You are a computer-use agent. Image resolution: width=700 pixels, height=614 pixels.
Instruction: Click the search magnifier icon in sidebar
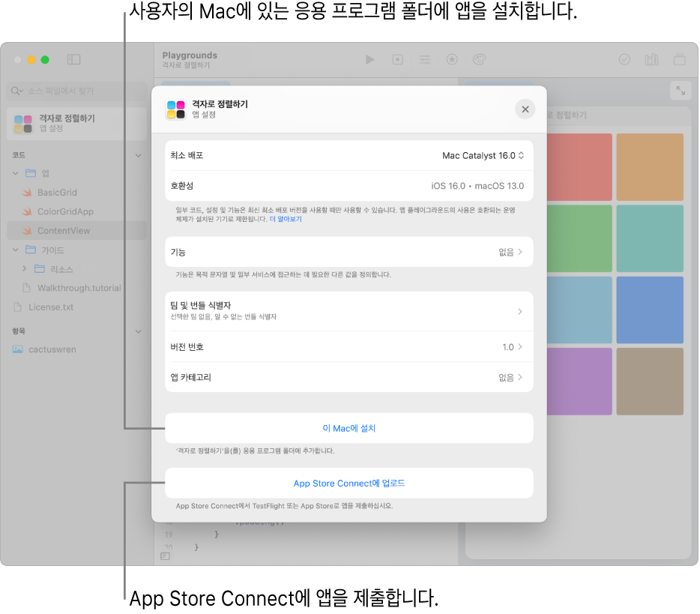click(16, 91)
